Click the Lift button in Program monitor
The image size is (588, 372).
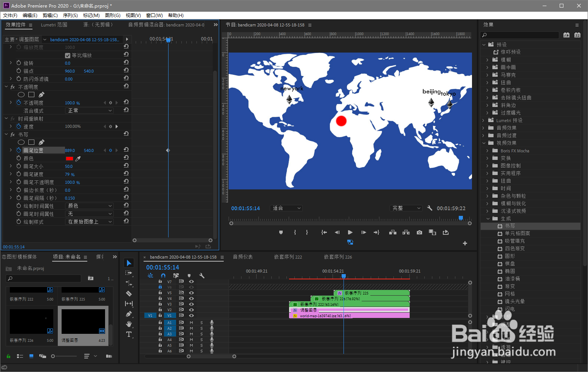click(393, 232)
